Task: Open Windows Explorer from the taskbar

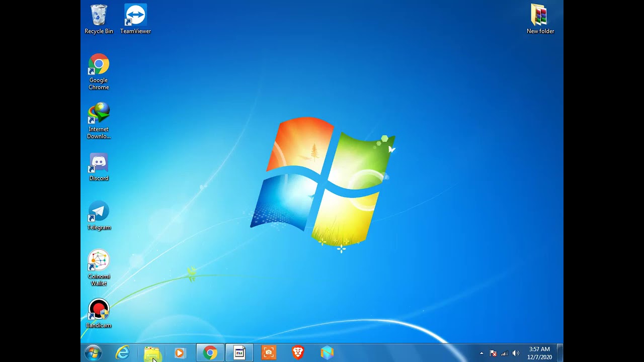Action: click(x=151, y=353)
